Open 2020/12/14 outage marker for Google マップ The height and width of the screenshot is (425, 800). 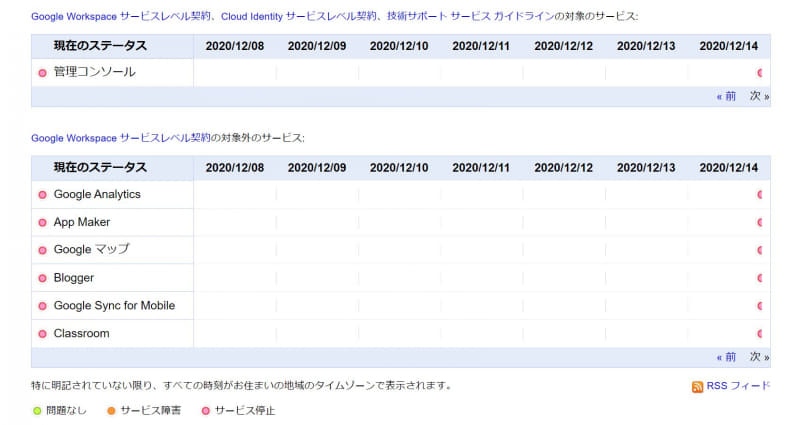tap(760, 250)
